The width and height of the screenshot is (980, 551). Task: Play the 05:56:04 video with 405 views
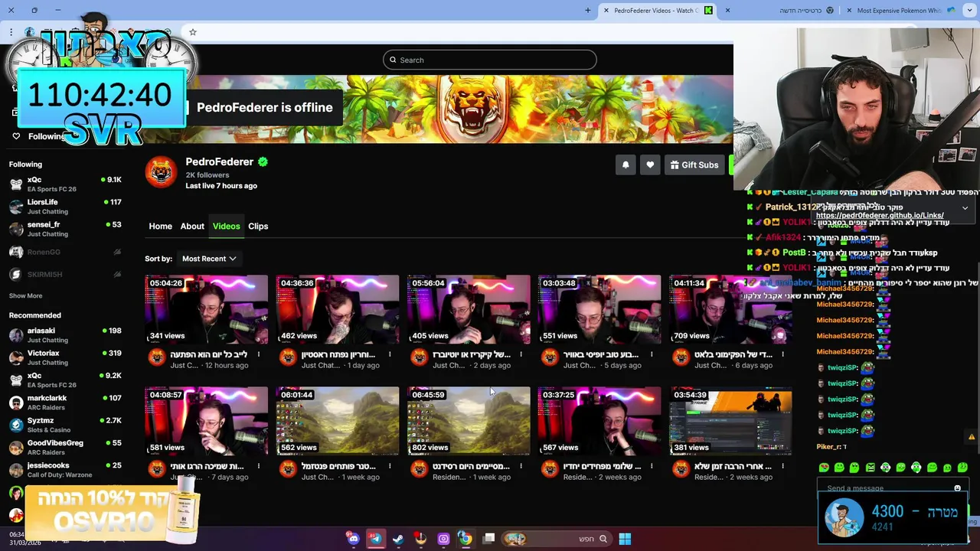pos(469,309)
